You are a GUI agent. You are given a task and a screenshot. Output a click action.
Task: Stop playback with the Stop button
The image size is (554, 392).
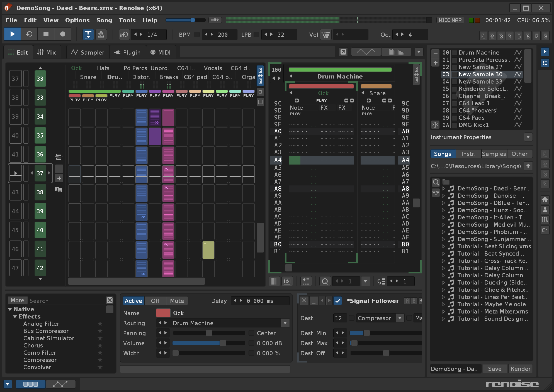tap(46, 34)
